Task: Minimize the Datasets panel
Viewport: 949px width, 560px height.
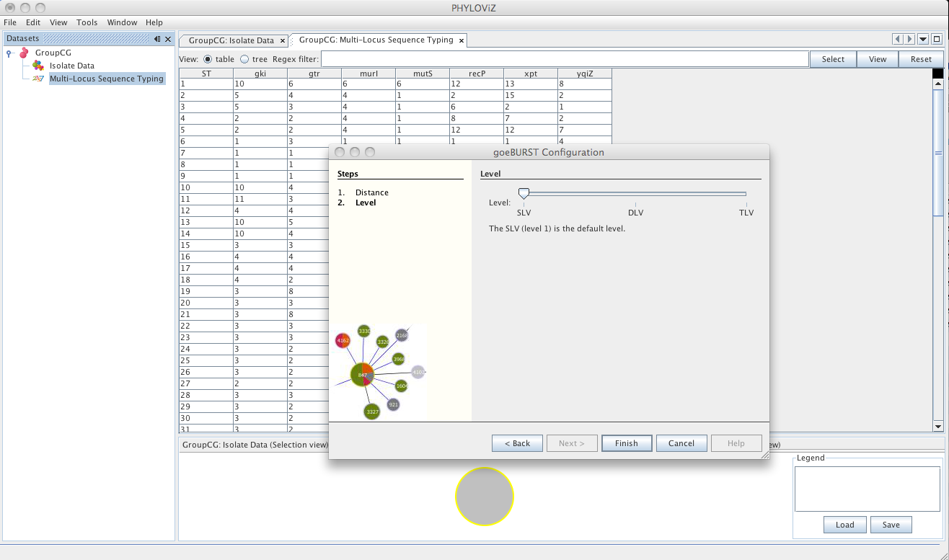Action: (x=157, y=39)
